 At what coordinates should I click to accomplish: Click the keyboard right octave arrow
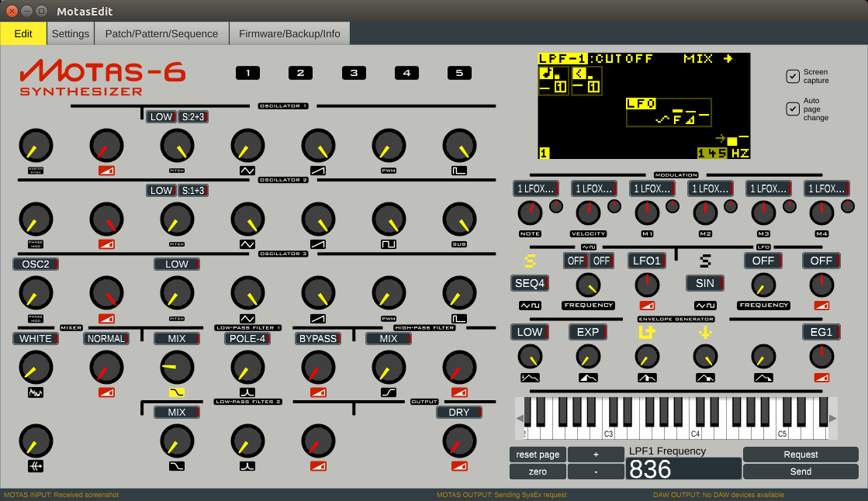[832, 419]
